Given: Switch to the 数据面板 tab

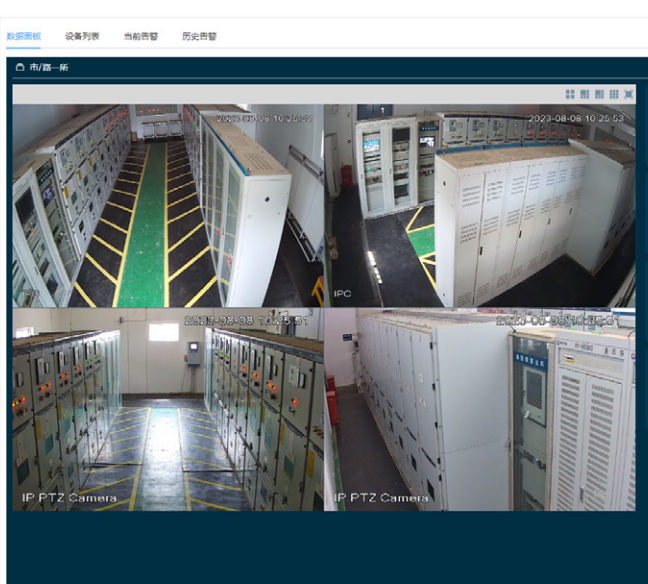Looking at the screenshot, I should point(23,36).
